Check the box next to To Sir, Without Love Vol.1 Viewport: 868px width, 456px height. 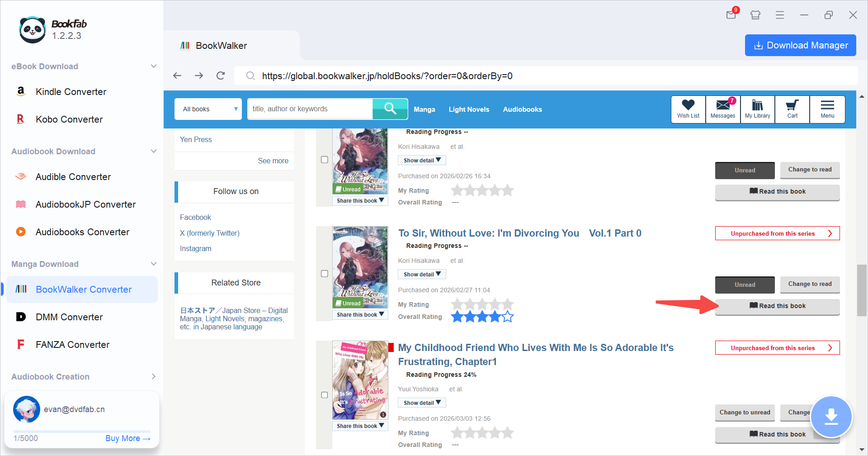[324, 273]
